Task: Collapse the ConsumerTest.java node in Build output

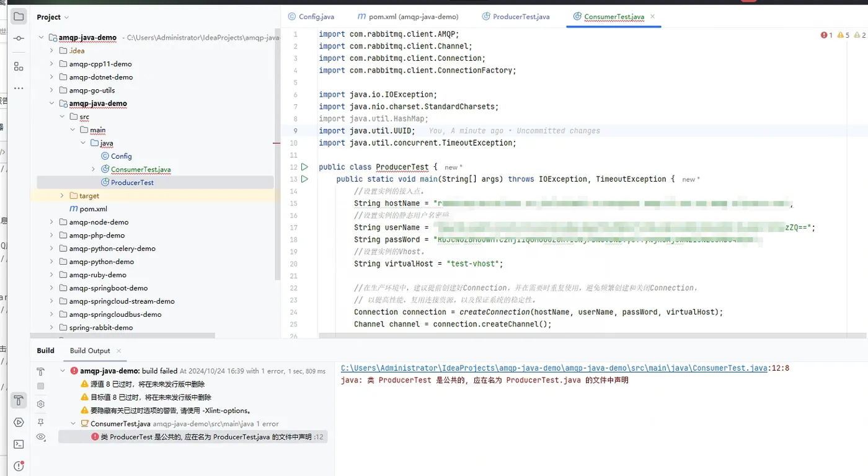Action: (73, 424)
